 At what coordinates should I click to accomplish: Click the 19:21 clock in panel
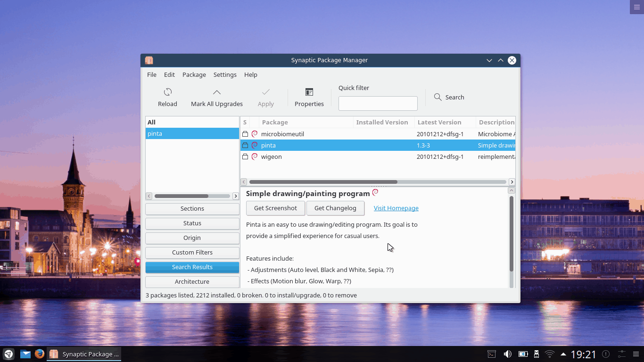(x=584, y=354)
